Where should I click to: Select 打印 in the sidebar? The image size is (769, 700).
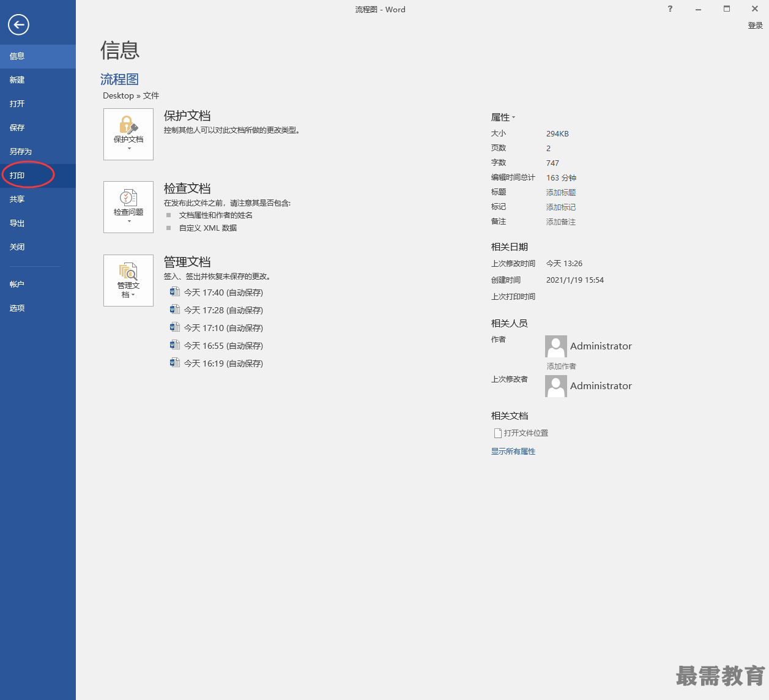38,176
